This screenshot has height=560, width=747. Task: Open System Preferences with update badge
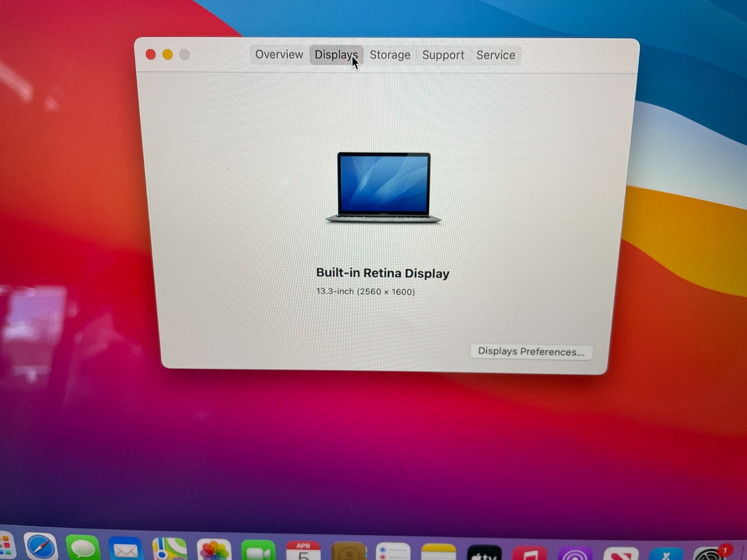click(x=711, y=553)
